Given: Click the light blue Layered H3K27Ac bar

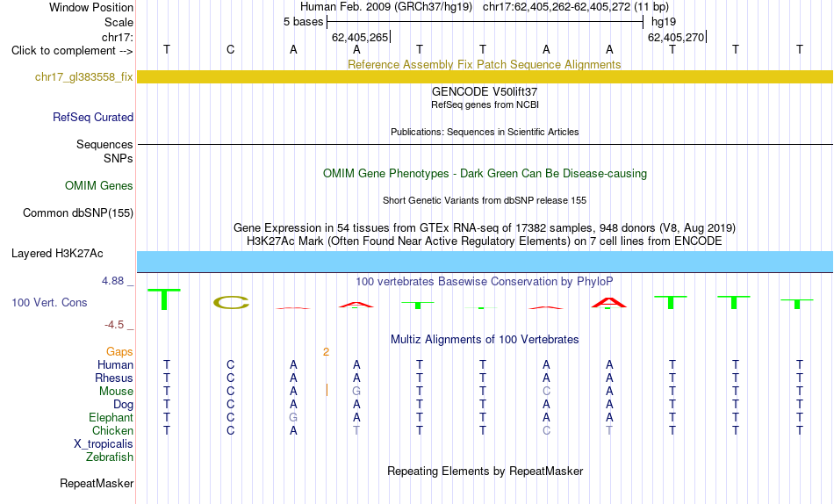Looking at the screenshot, I should pos(485,262).
